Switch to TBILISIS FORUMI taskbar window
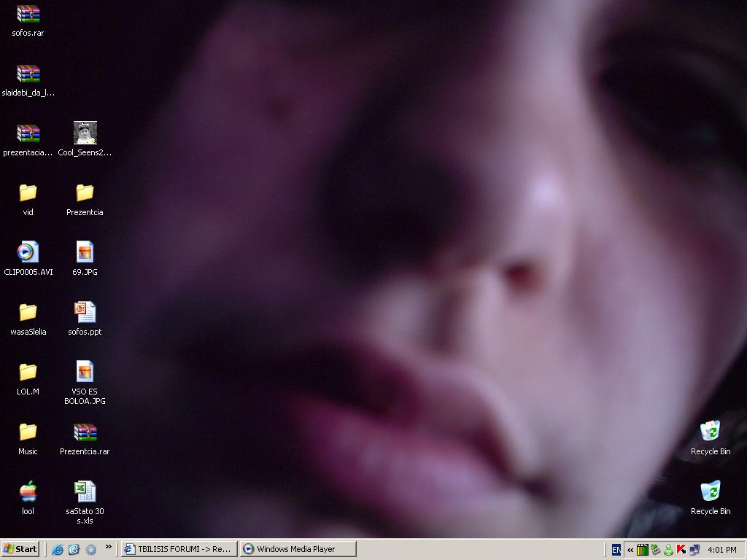The height and width of the screenshot is (560, 747). pos(179,549)
